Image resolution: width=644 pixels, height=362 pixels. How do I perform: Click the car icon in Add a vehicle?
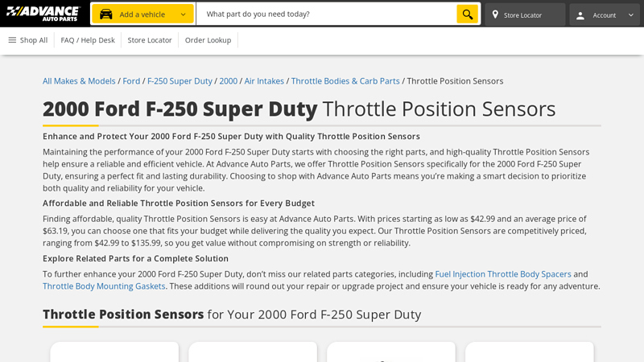[106, 14]
